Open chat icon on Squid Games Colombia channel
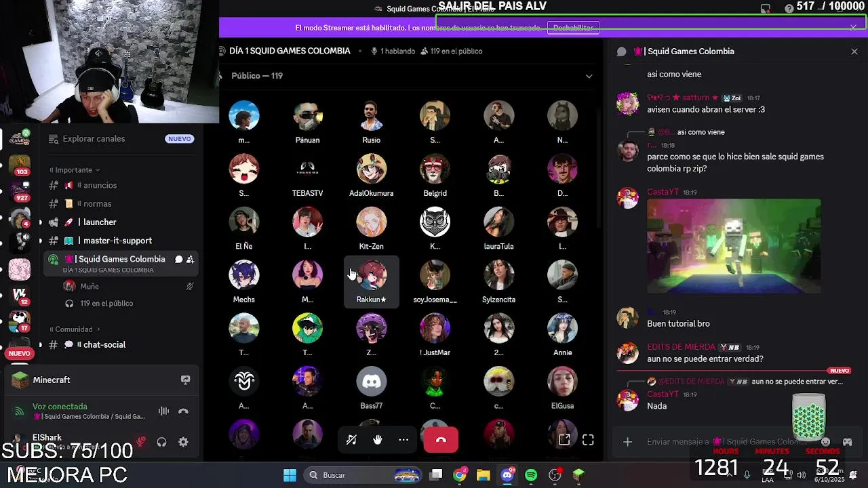The image size is (868, 488). point(178,259)
